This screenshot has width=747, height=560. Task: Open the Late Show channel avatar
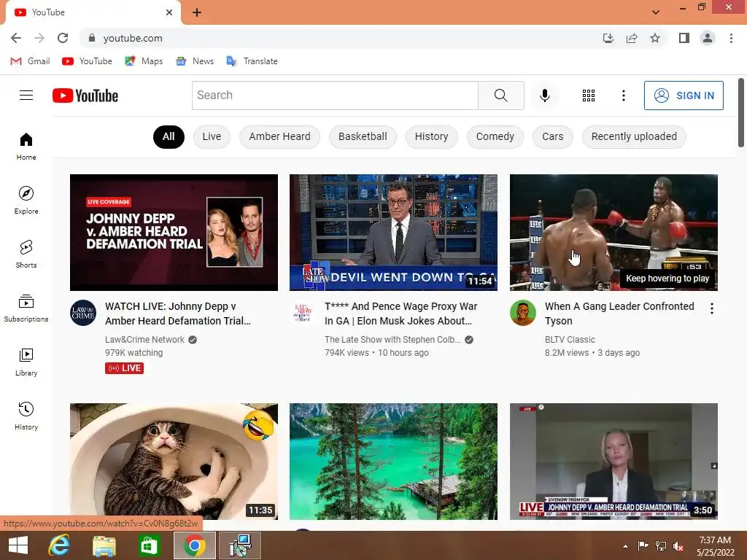click(303, 313)
